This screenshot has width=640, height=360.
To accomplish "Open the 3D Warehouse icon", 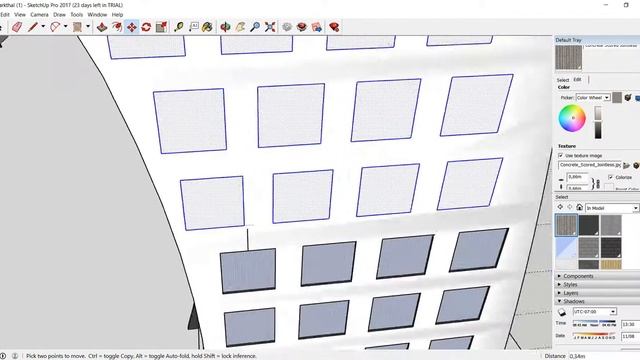I will pyautogui.click(x=287, y=27).
